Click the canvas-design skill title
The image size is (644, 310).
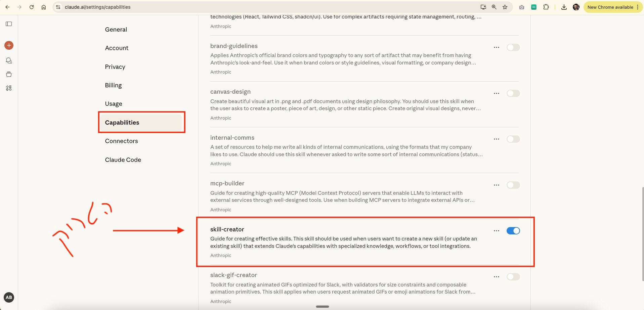[x=230, y=92]
